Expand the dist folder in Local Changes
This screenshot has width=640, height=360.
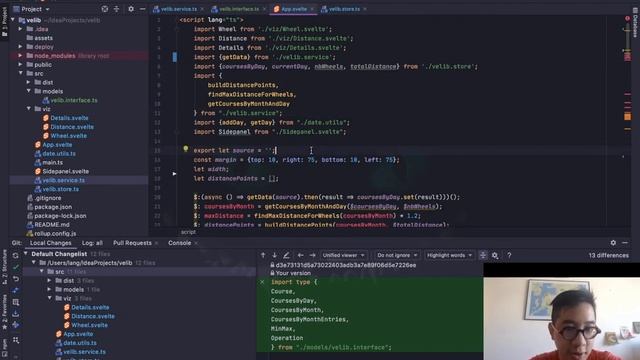click(x=49, y=281)
